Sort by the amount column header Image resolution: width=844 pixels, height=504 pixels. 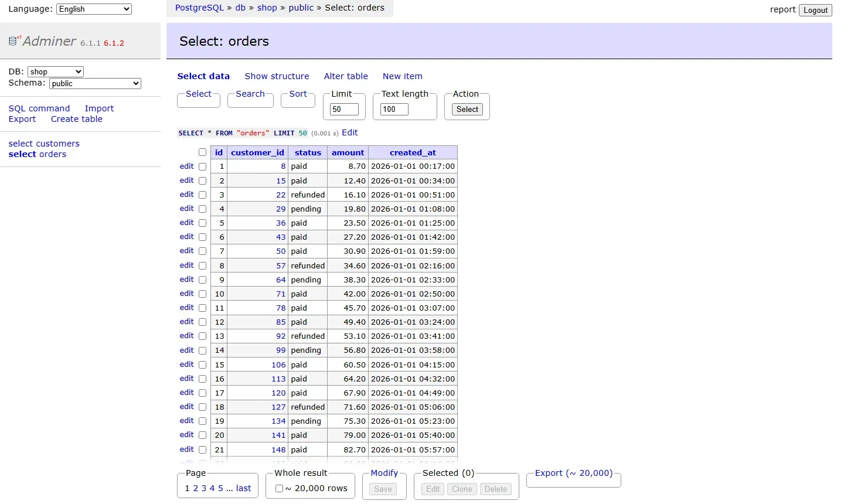348,152
